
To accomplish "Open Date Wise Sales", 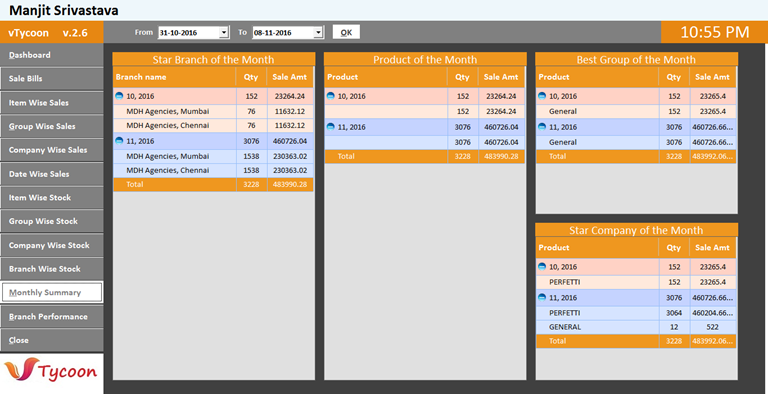I will [x=51, y=174].
